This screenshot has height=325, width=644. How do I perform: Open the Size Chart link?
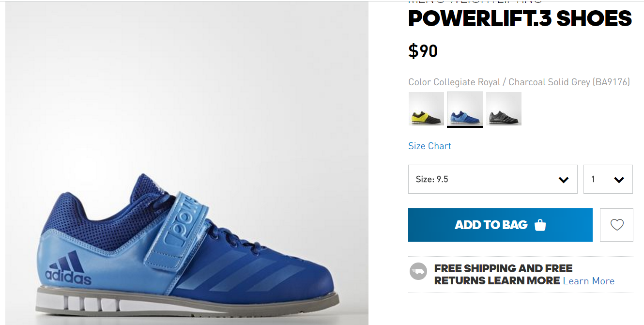pos(429,146)
